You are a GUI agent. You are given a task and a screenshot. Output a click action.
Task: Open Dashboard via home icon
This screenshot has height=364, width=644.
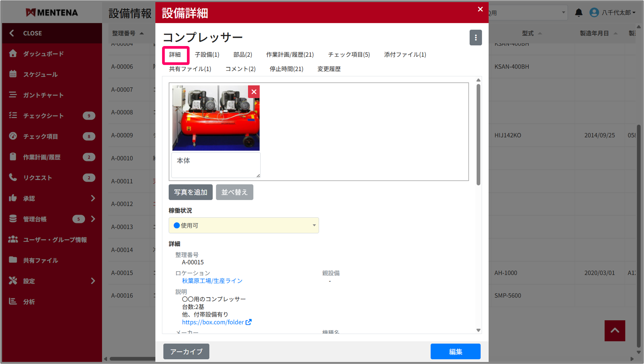coord(13,53)
